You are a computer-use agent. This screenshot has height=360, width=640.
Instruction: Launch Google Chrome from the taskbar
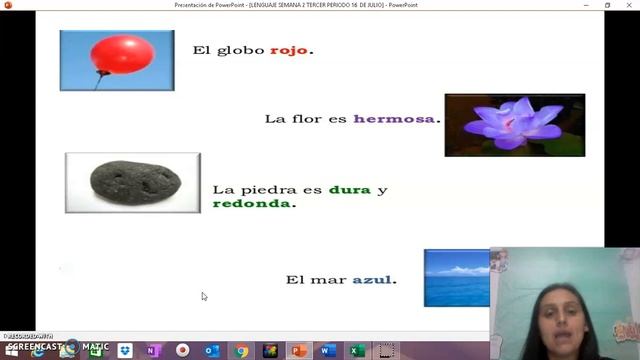coord(241,351)
